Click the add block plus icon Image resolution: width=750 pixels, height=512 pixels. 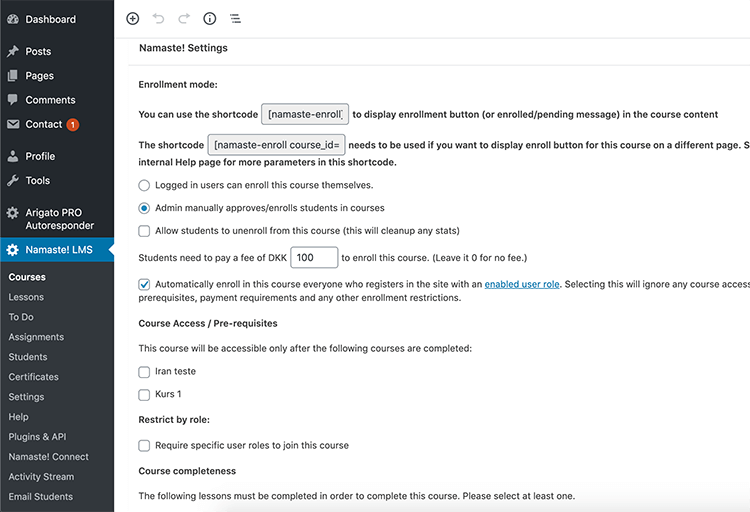(132, 19)
